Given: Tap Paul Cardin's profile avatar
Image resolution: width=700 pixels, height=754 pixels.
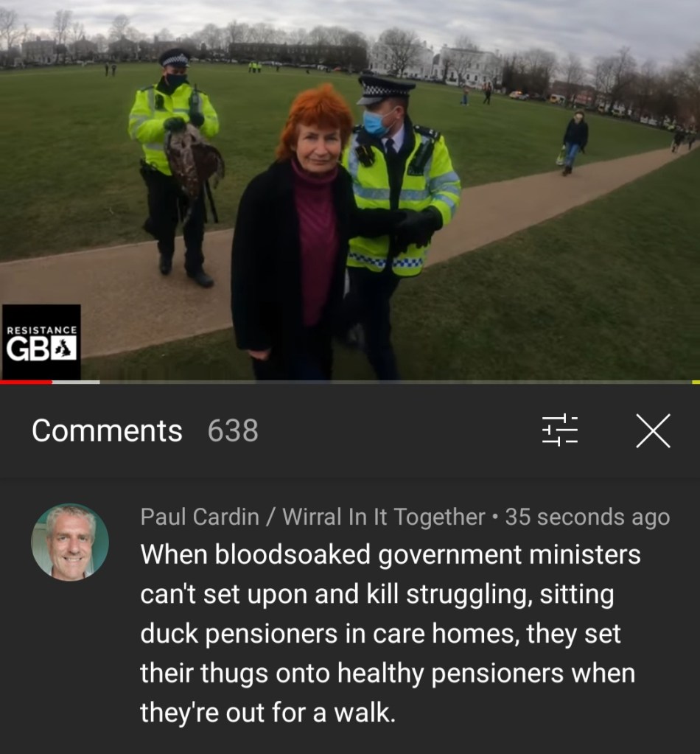Looking at the screenshot, I should point(70,542).
